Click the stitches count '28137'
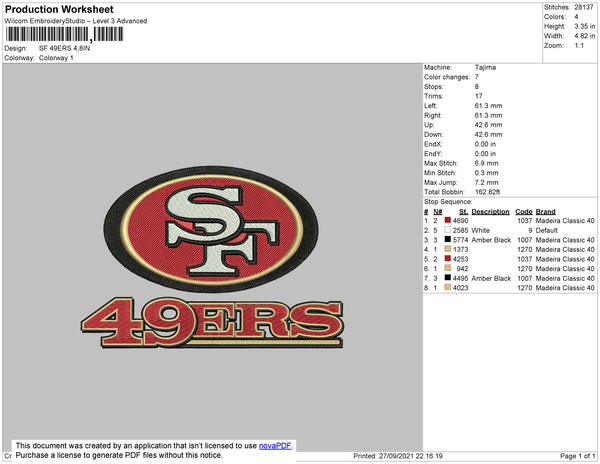This screenshot has width=600, height=464. 584,7
